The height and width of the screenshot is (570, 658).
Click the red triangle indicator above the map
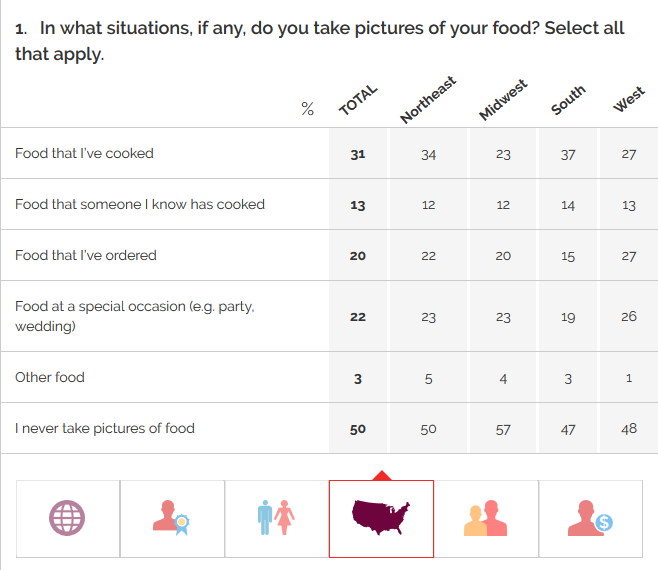tap(381, 474)
